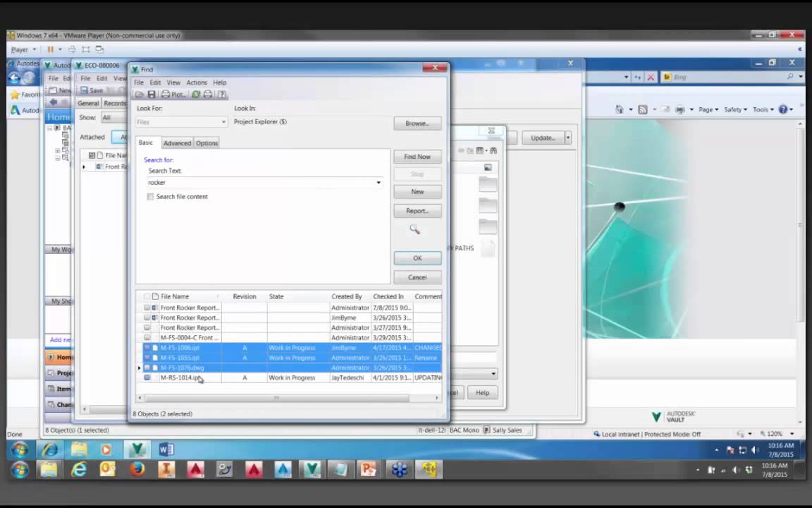Sort results by the Checked In column header

[x=391, y=296]
